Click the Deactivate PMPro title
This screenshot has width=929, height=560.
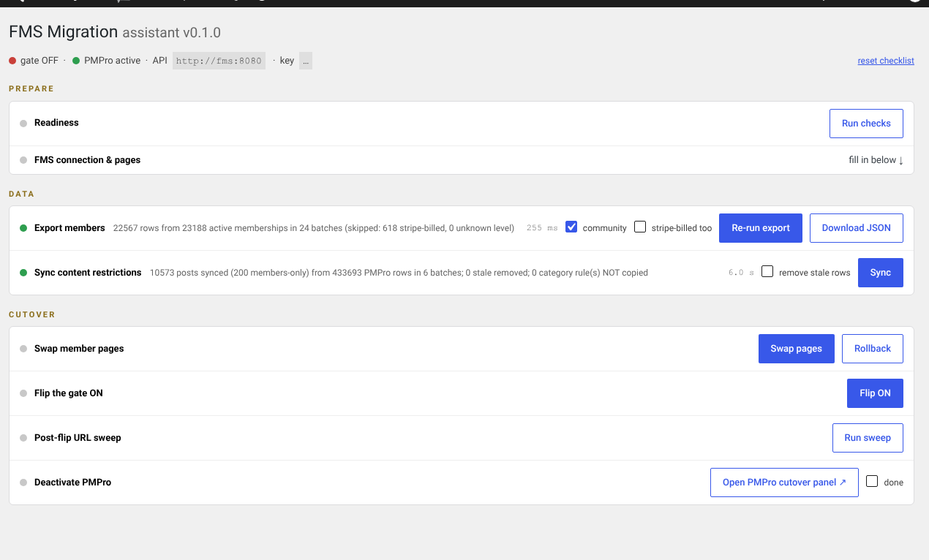coord(72,483)
